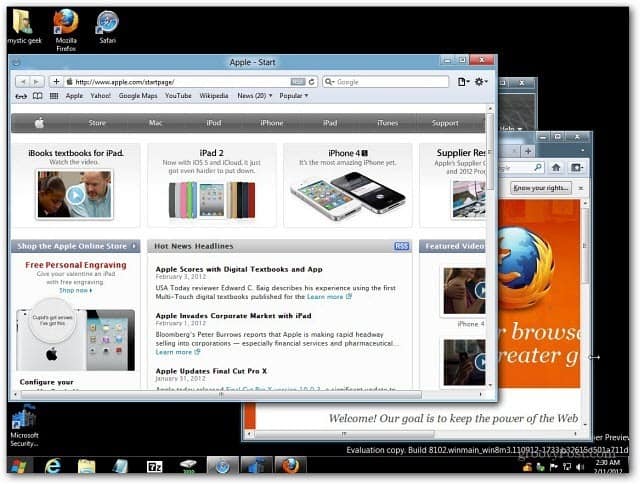The image size is (640, 484).
Task: Open the Support tab on Apple site
Action: [445, 123]
